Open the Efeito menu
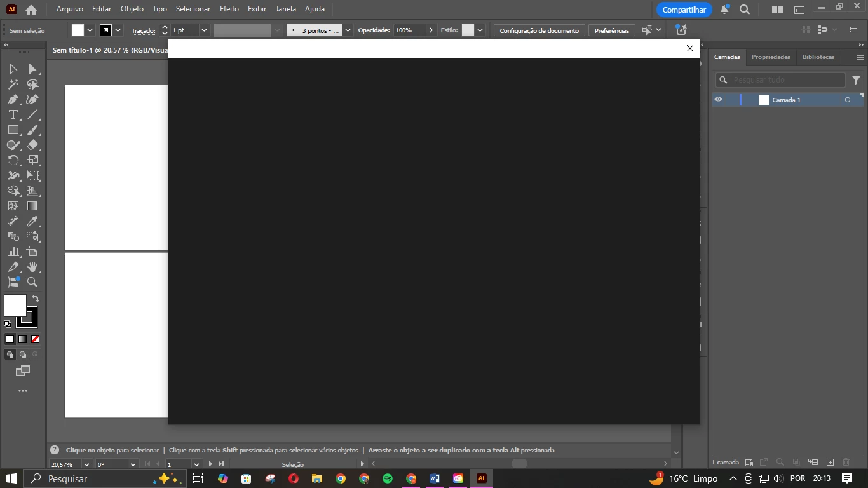 tap(229, 9)
